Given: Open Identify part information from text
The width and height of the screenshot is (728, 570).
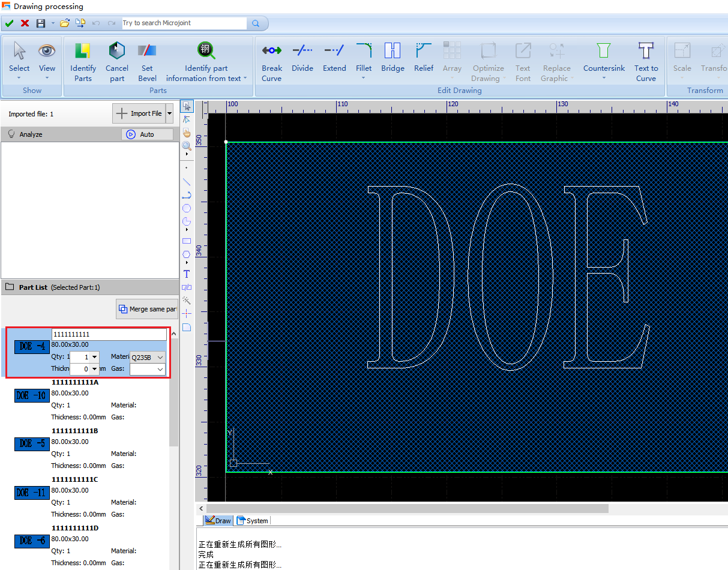Looking at the screenshot, I should [206, 61].
